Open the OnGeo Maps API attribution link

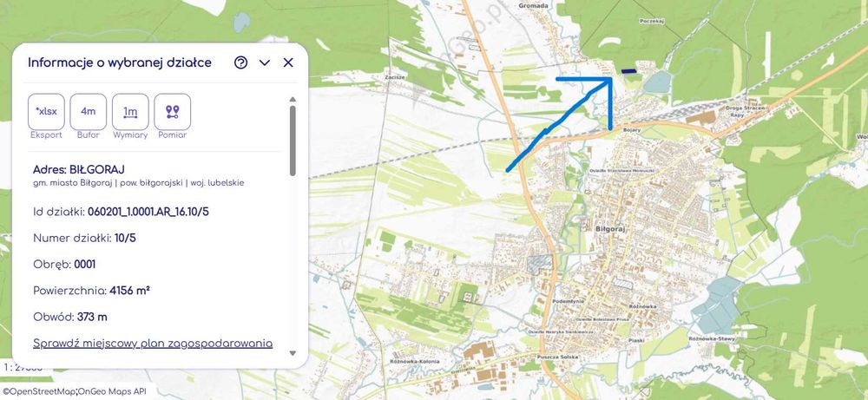[x=112, y=391]
